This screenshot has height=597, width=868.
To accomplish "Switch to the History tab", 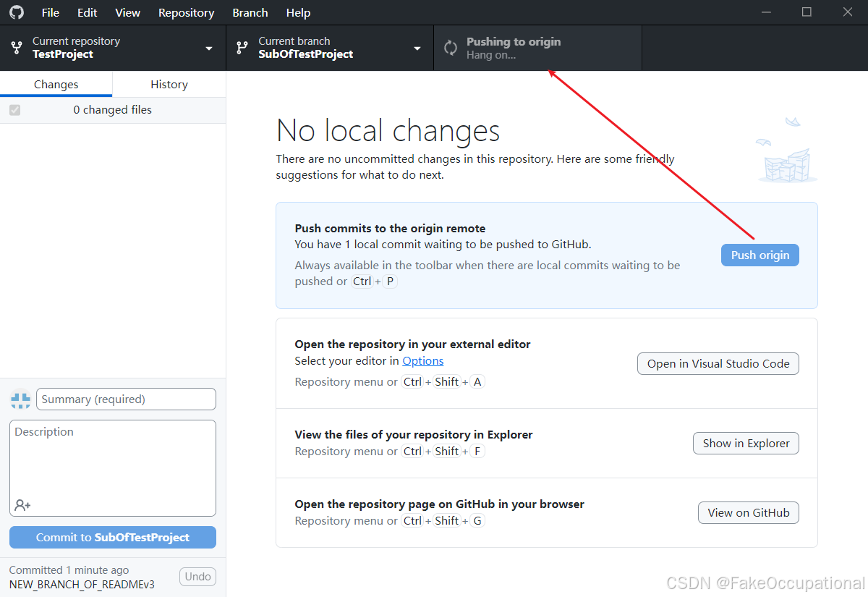I will click(x=169, y=85).
